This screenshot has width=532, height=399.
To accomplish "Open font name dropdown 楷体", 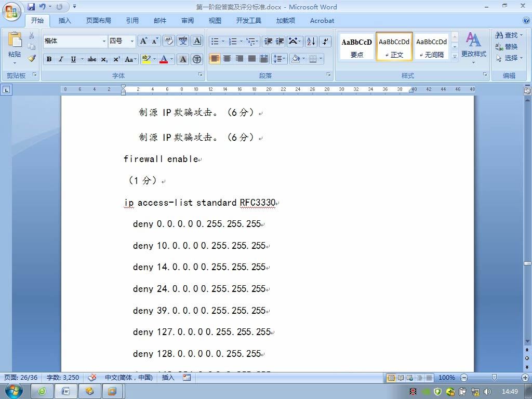I will click(x=104, y=41).
